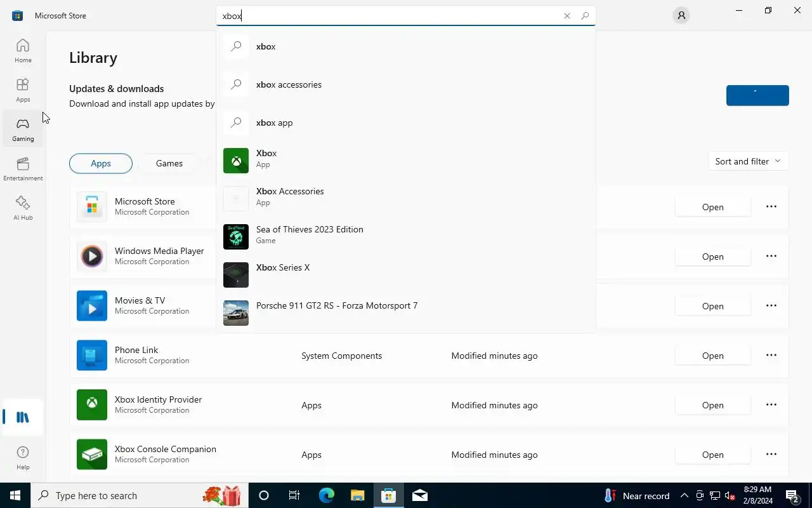Click the blue Get updates button
812x508 pixels.
(757, 95)
